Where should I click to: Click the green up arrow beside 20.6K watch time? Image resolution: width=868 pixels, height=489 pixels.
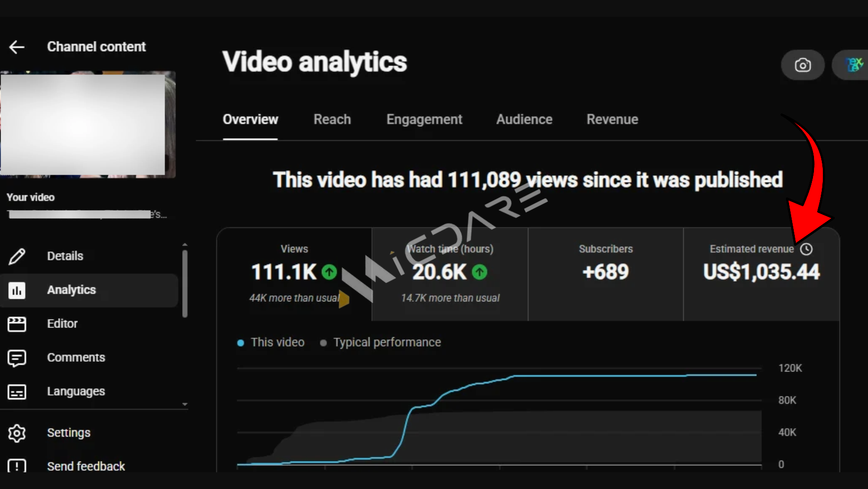[x=480, y=272]
